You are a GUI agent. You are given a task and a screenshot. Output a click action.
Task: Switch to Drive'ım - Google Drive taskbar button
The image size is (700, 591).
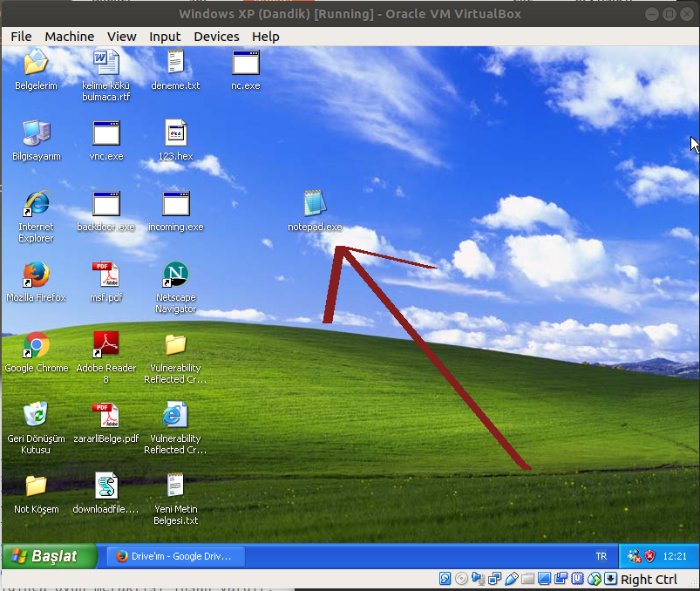pos(176,556)
